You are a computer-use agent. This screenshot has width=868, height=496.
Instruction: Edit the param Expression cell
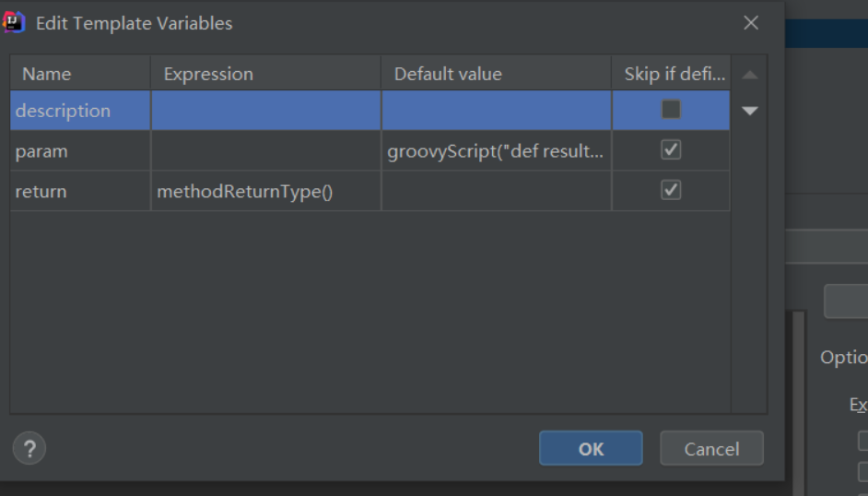[265, 150]
